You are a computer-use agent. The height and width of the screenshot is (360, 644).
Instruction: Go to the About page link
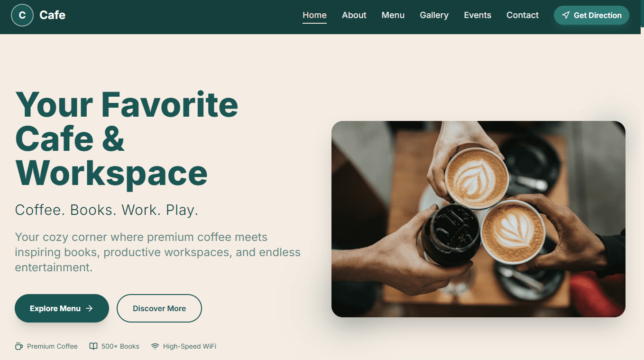[x=354, y=15]
